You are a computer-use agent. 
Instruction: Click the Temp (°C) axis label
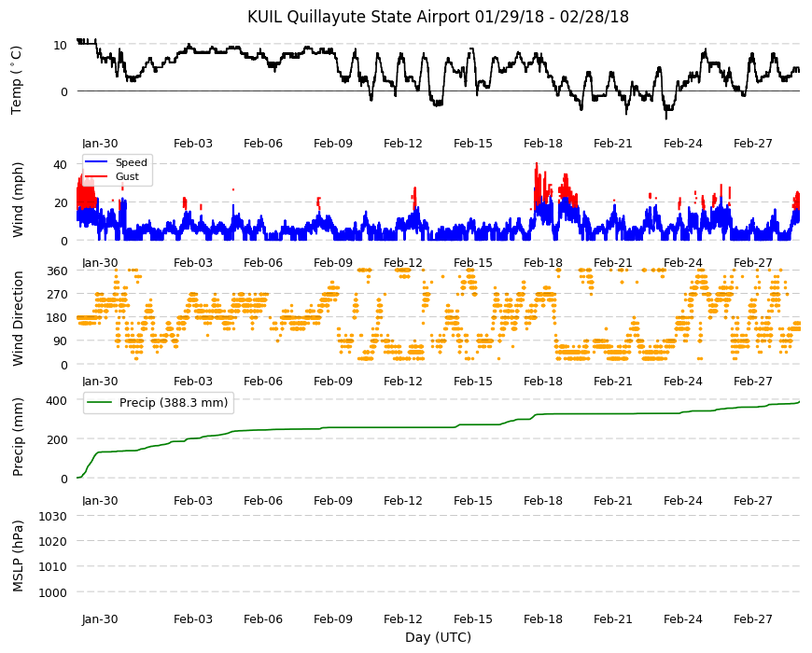(x=17, y=80)
